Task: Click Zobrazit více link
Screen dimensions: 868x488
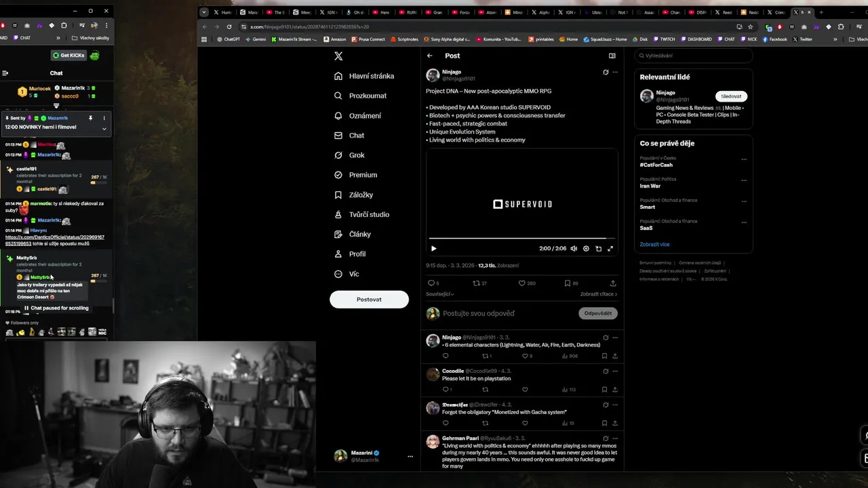Action: pyautogui.click(x=654, y=244)
